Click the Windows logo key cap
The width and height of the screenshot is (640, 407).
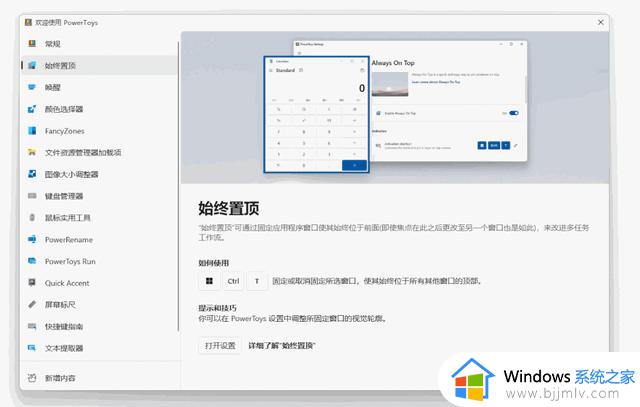coord(209,281)
